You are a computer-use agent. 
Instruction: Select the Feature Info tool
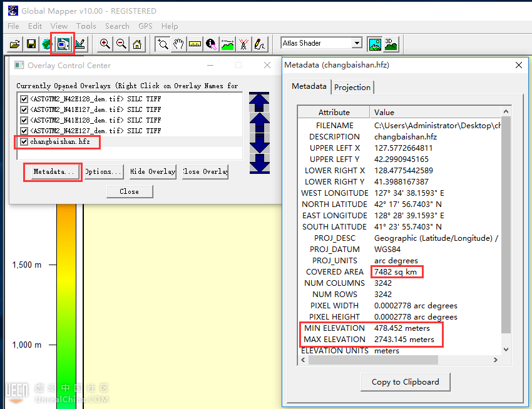[x=211, y=44]
